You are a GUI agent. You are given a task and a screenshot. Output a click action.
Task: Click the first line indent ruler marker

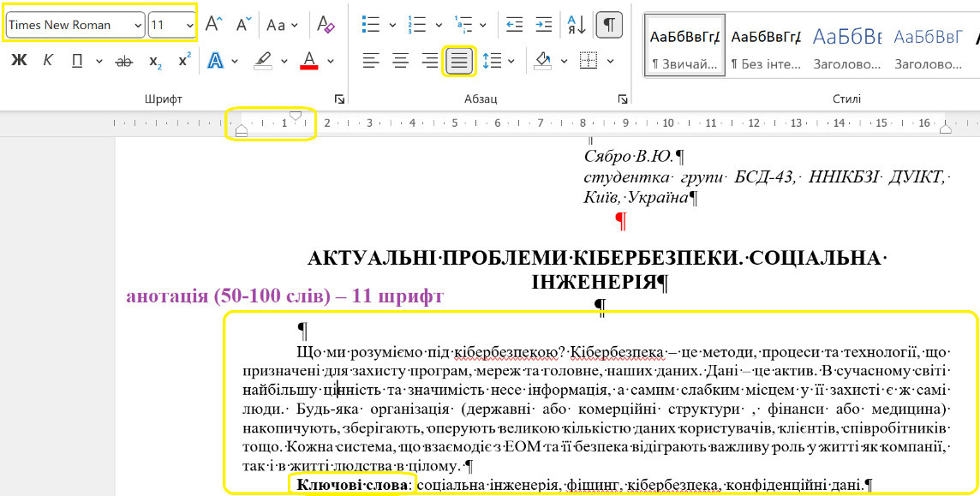click(296, 115)
